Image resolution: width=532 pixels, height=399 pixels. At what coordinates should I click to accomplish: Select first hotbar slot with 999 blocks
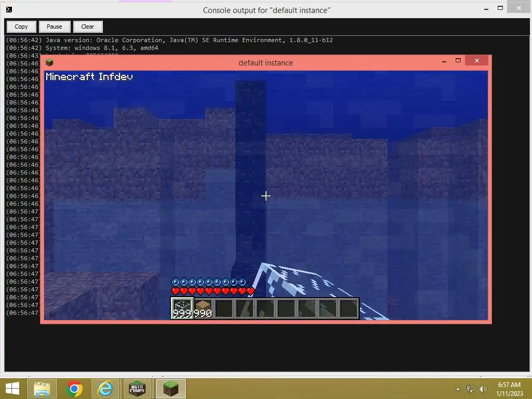click(x=182, y=308)
